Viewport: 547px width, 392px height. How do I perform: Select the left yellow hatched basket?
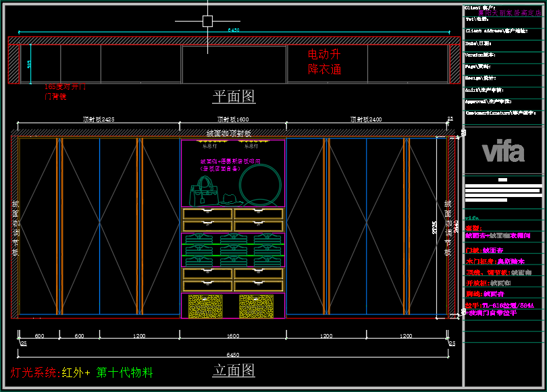[x=206, y=306]
